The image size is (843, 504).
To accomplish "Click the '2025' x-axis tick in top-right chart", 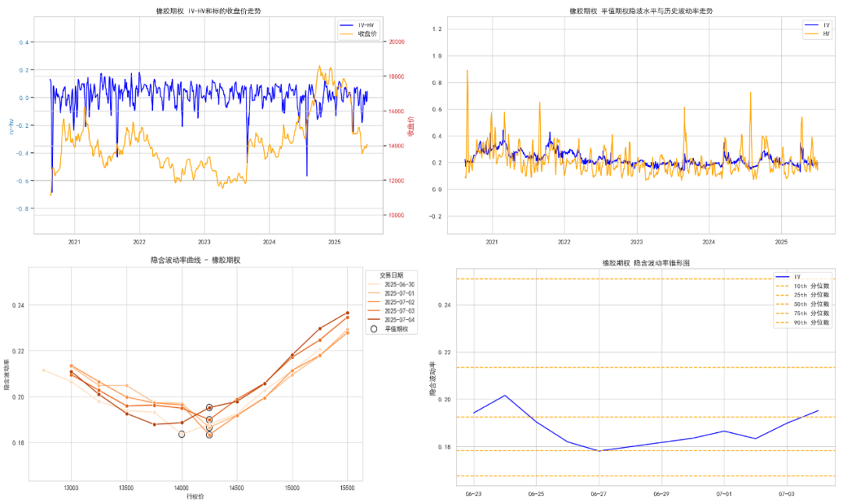I will 781,243.
